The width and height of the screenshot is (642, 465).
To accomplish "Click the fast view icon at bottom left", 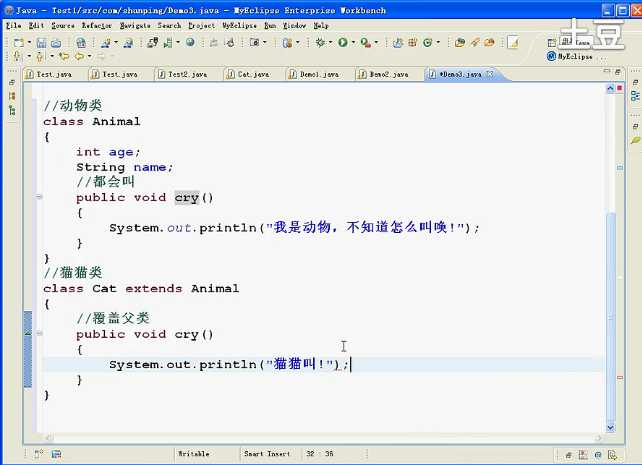I will pos(38,454).
